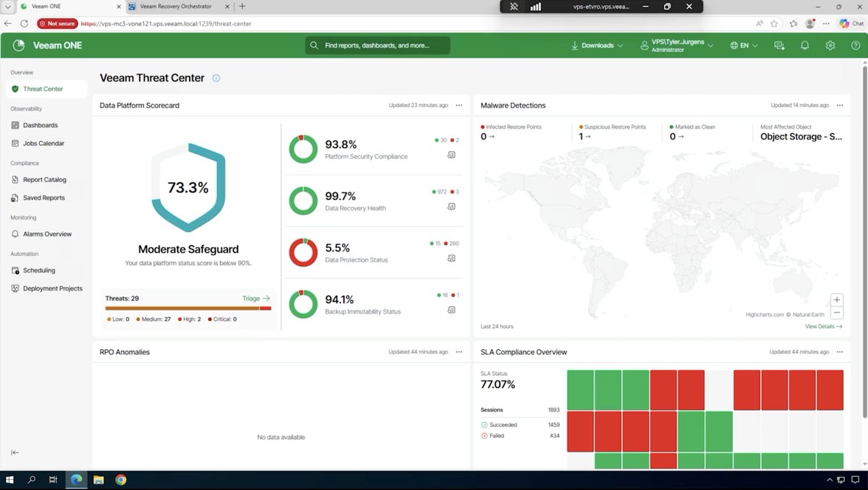The width and height of the screenshot is (868, 490).
Task: Open report icon for Data Recovery Health
Action: (451, 207)
